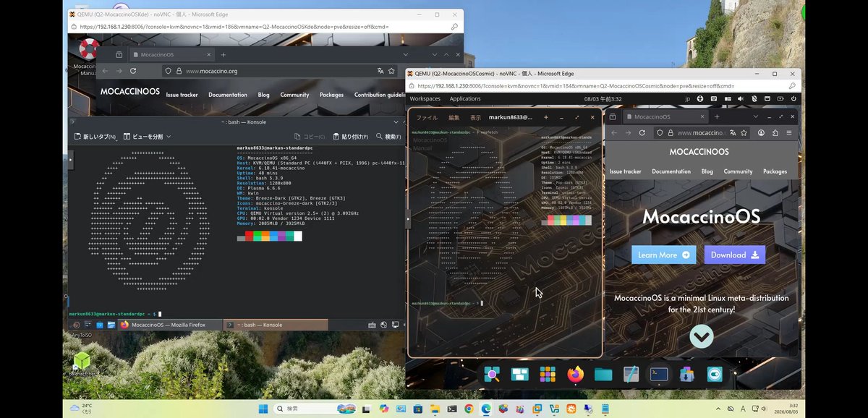Image resolution: width=868 pixels, height=418 pixels.
Task: Open Workspaces in the COSMIC top panel
Action: [x=425, y=98]
